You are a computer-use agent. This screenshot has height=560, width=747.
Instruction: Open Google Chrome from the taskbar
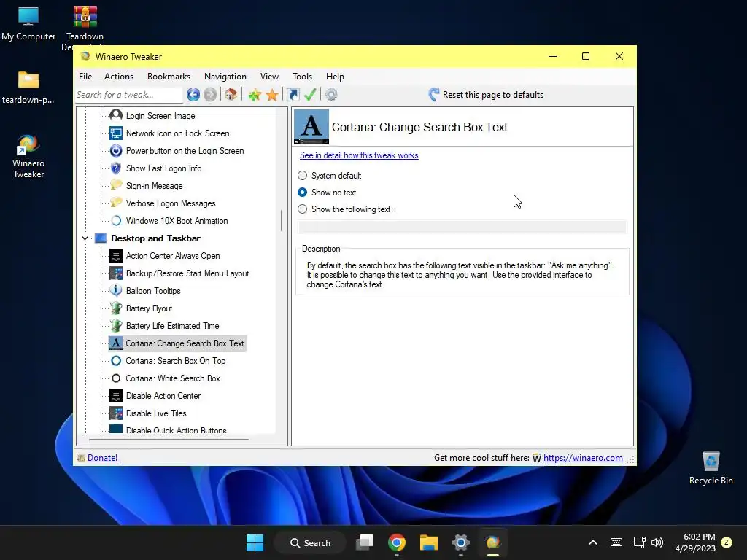click(397, 542)
